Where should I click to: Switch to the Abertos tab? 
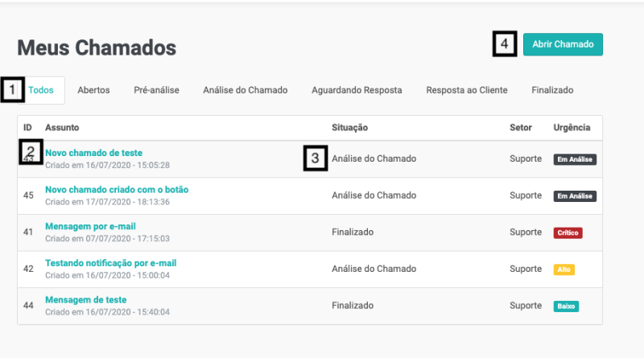pyautogui.click(x=93, y=90)
